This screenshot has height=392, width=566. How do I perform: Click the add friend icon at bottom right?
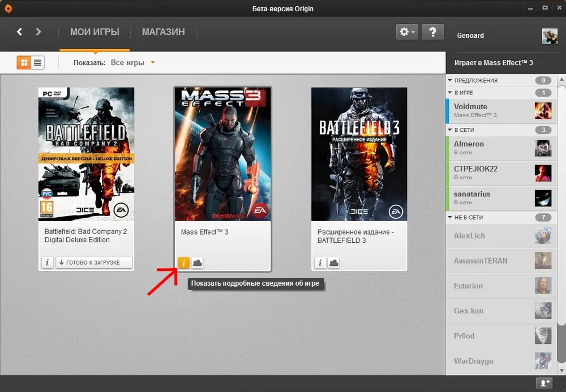[545, 383]
